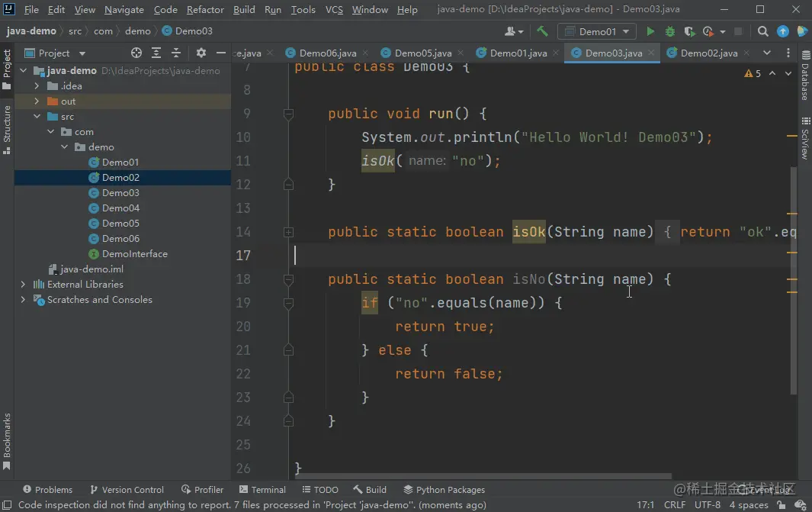
Task: Open warnings inspection indicator showing 5
Action: (x=753, y=73)
